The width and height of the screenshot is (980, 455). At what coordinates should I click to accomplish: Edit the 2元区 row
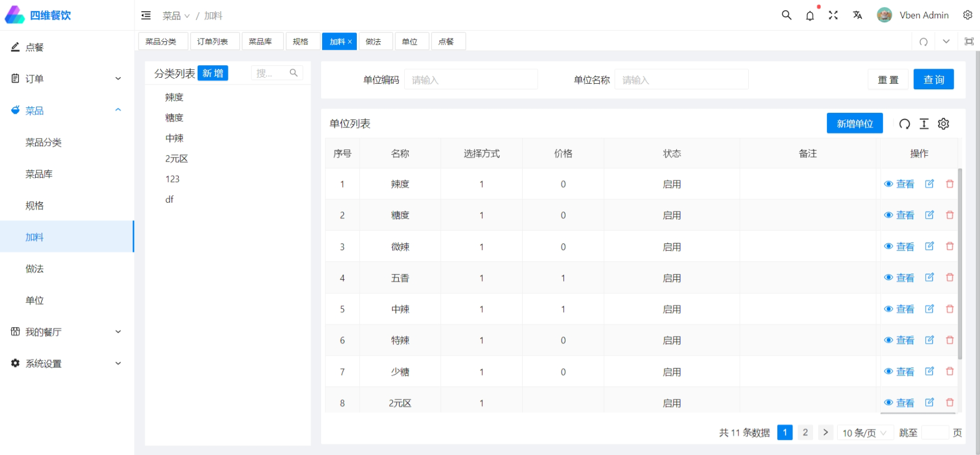click(929, 403)
